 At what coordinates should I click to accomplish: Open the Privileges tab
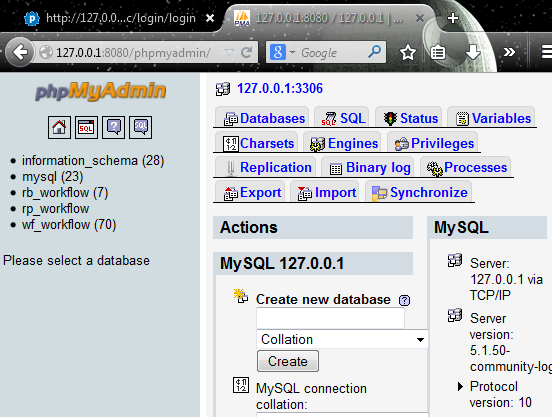pyautogui.click(x=433, y=143)
